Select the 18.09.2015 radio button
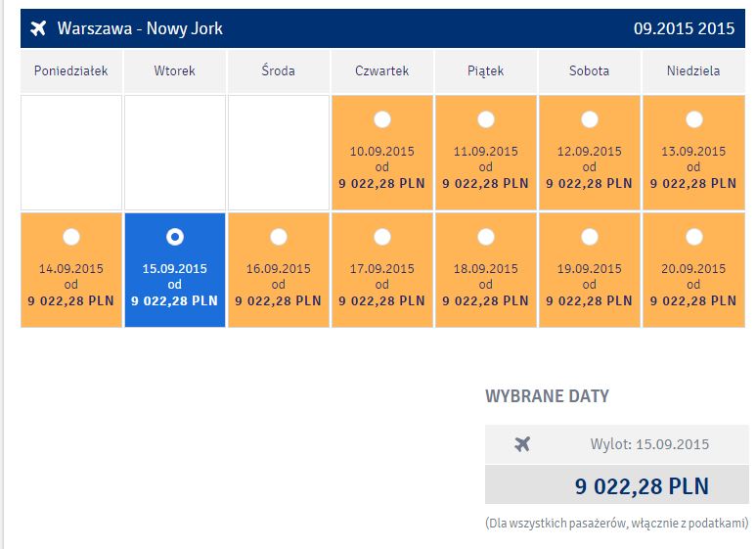This screenshot has width=756, height=549. [x=486, y=237]
